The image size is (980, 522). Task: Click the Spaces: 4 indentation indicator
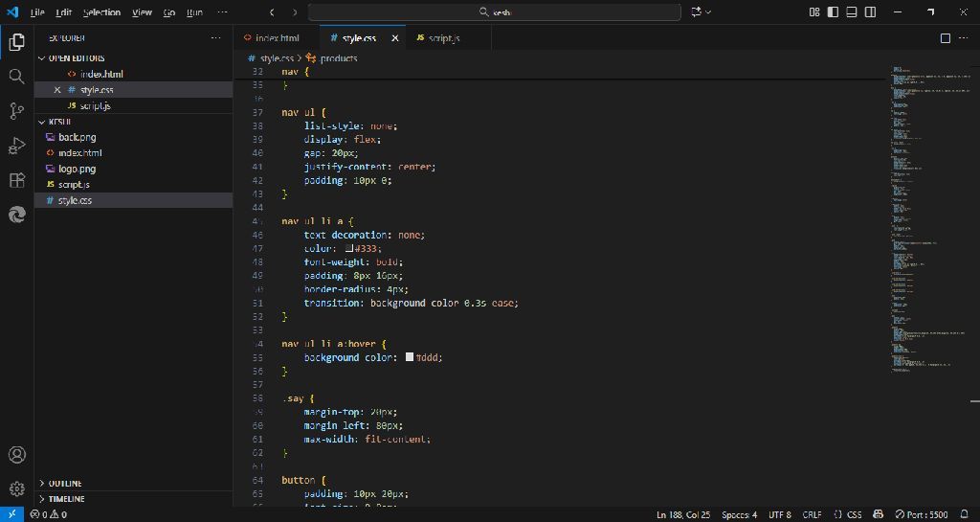pos(739,514)
